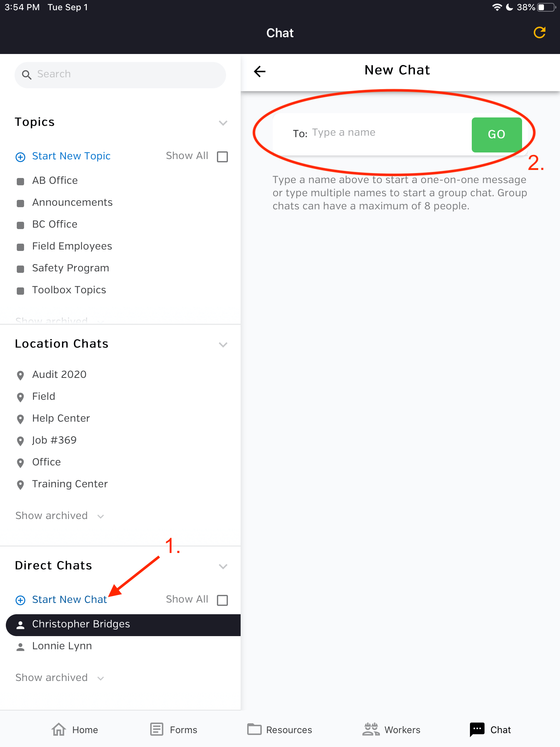Select the Chat tab in bottom bar
The image size is (560, 747).
pos(490,729)
